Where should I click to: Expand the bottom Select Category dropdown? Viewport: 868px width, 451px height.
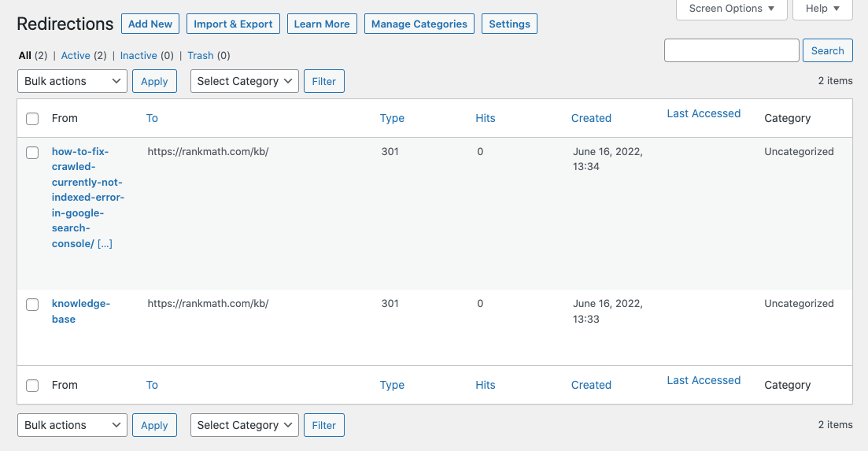244,425
